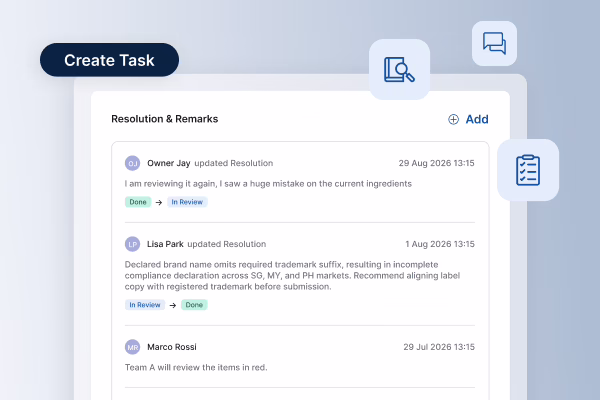This screenshot has width=600, height=400.
Task: Select the clipboard checklist icon
Action: point(528,170)
